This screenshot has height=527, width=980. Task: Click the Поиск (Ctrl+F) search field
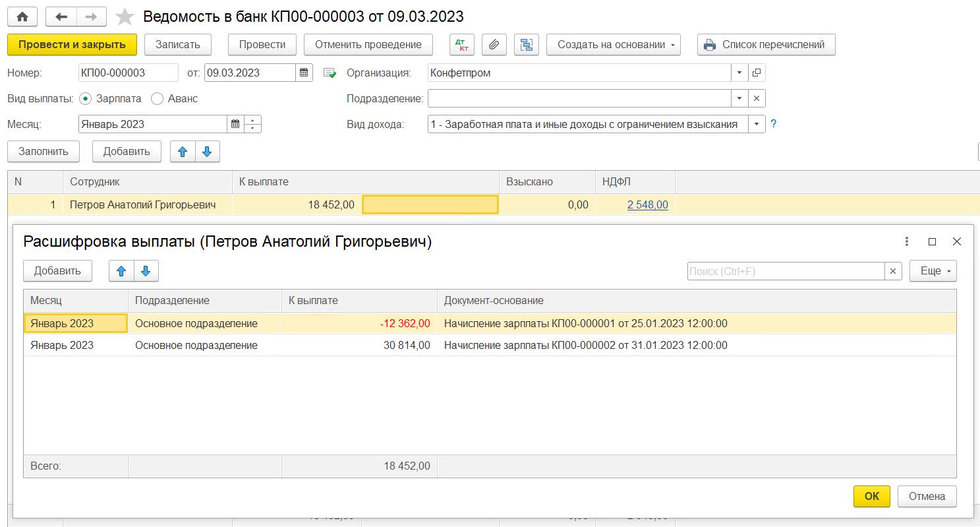point(786,270)
